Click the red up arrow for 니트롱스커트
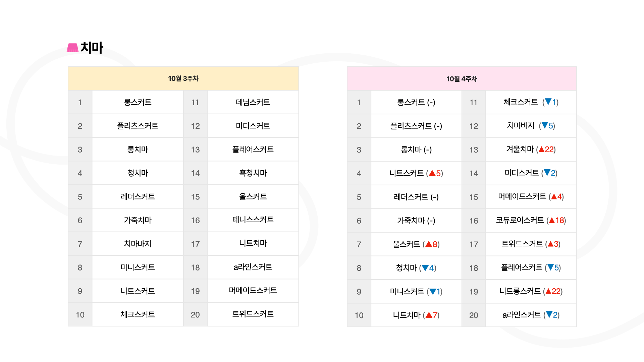Viewport: 644px width, 362px height. click(548, 291)
